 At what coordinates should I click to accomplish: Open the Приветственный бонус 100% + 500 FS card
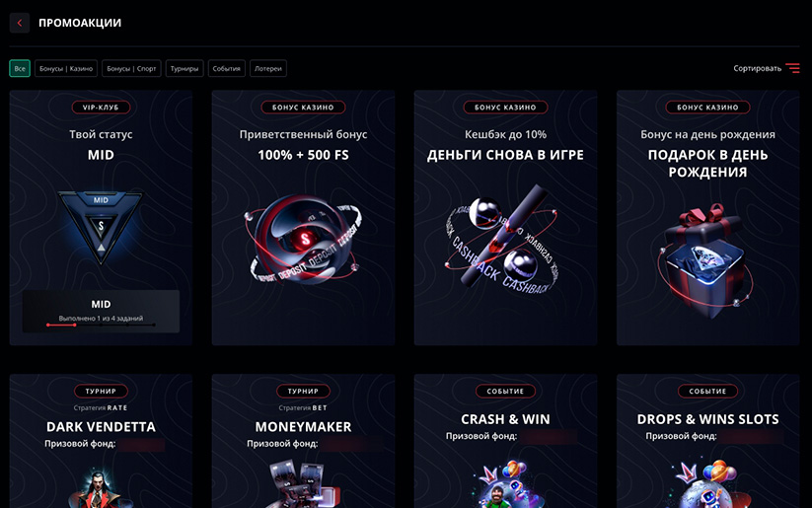(303, 217)
